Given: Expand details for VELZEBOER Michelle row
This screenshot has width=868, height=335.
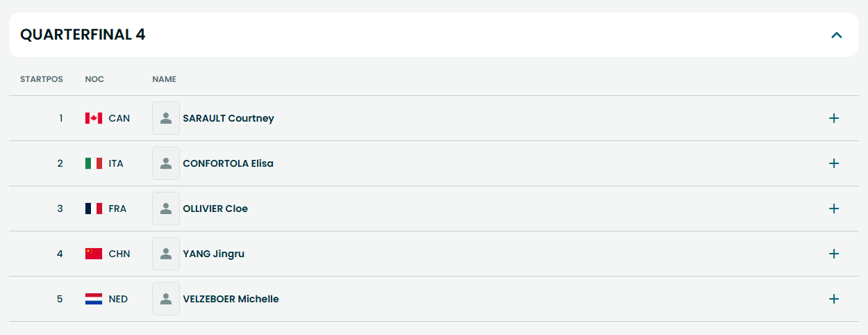Looking at the screenshot, I should [834, 299].
